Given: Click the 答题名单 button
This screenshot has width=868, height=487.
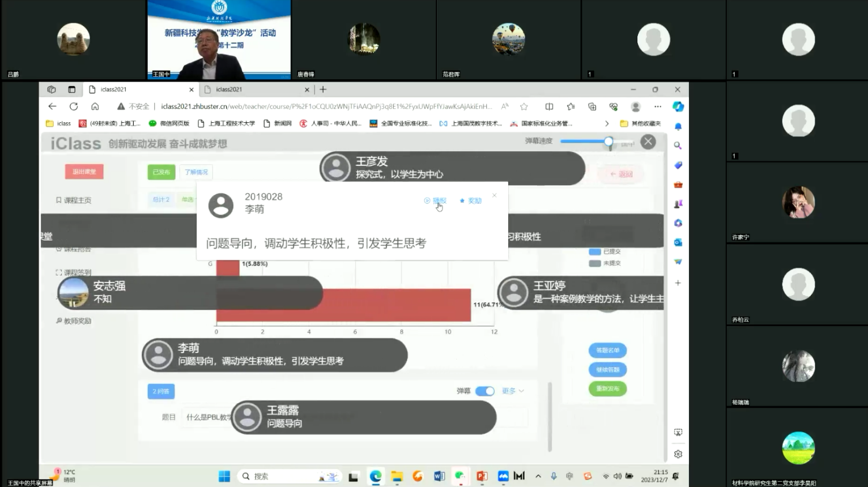Looking at the screenshot, I should (x=607, y=350).
